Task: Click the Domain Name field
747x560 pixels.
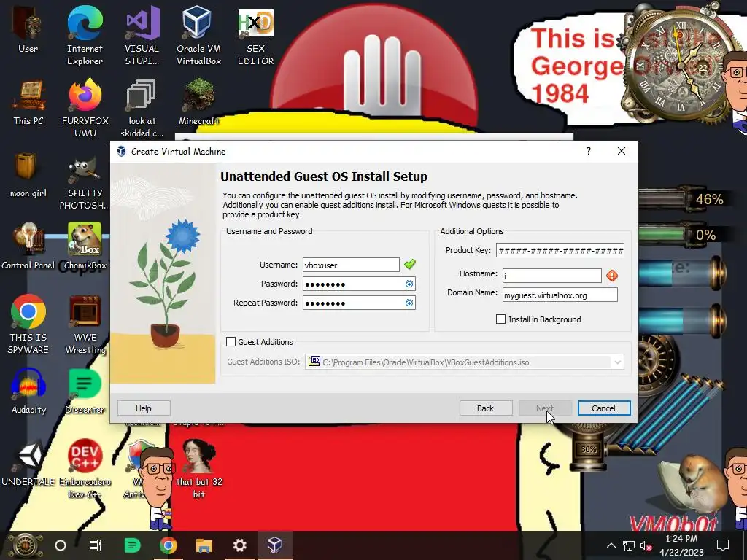Action: point(560,295)
